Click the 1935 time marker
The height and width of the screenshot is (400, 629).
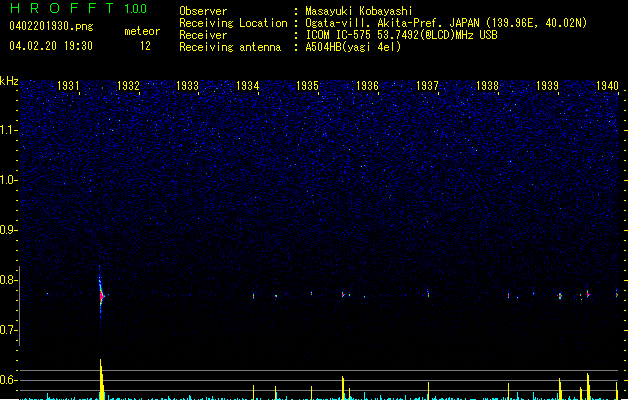click(307, 86)
